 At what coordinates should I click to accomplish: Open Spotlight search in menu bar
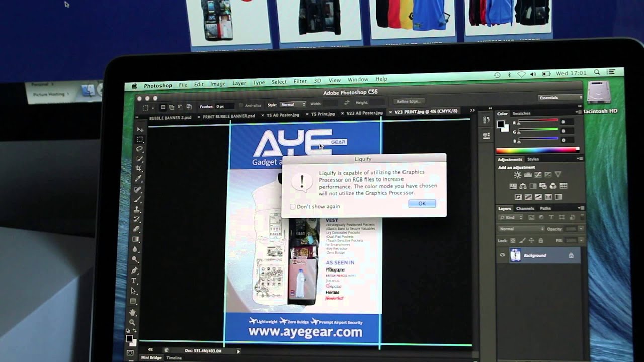pyautogui.click(x=597, y=73)
